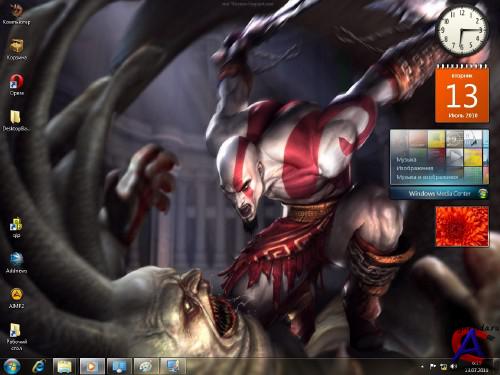Image resolution: width=500 pixels, height=375 pixels.
Task: Open the red flower slideshow gadget
Action: click(x=462, y=226)
